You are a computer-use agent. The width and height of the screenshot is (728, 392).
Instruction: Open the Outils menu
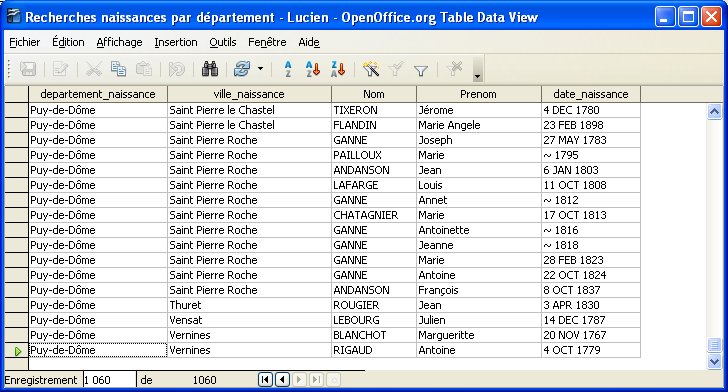click(x=223, y=42)
